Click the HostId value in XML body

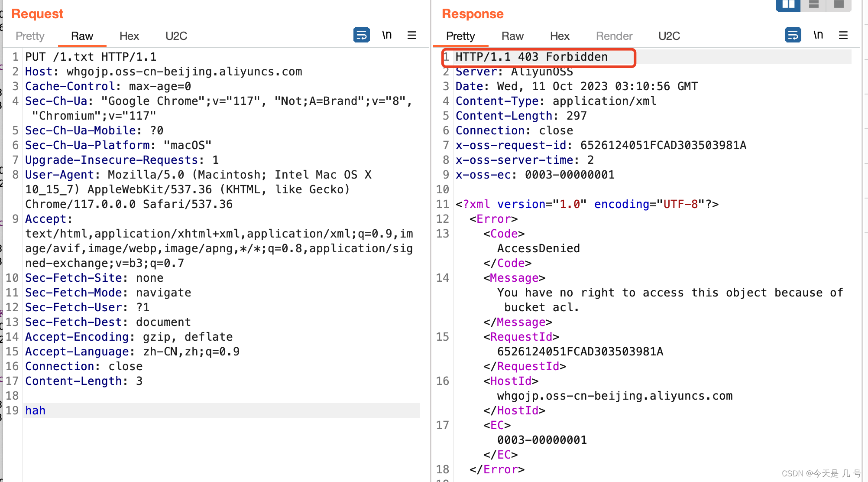615,396
